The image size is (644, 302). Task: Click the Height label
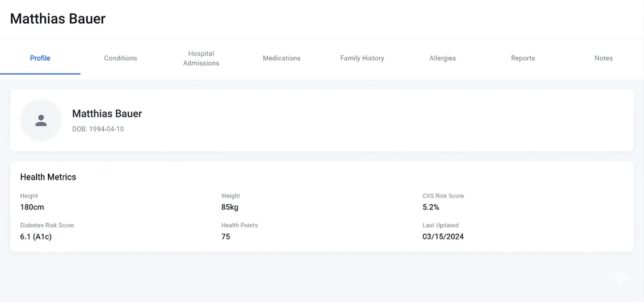pyautogui.click(x=29, y=196)
